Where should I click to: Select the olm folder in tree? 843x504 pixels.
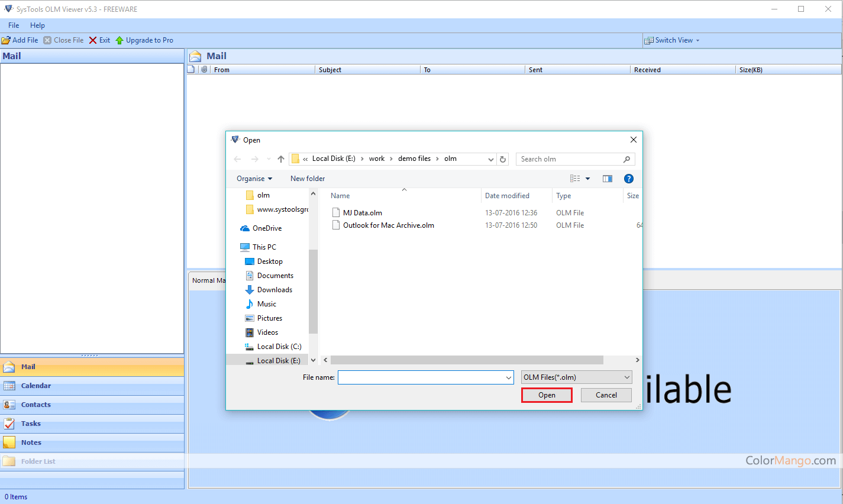[x=263, y=195]
